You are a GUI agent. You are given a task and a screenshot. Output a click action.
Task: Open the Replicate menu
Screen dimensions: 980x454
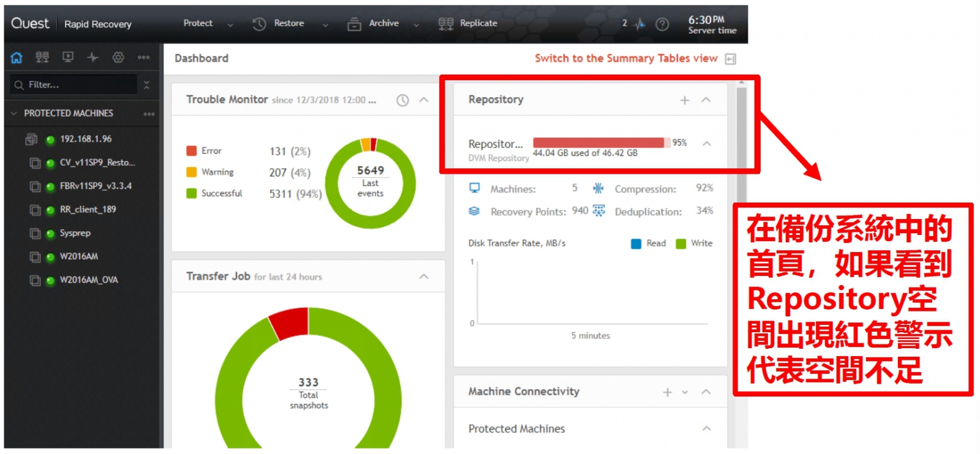tap(478, 23)
